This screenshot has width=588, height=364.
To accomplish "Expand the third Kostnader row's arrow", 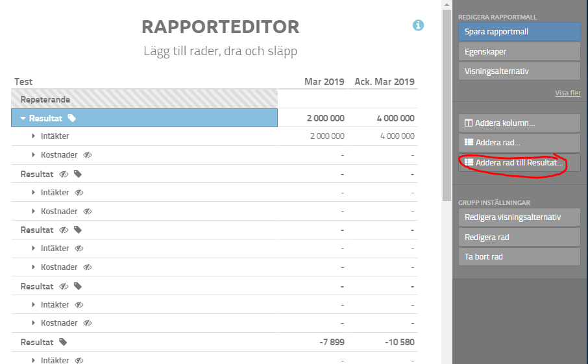I will point(33,267).
